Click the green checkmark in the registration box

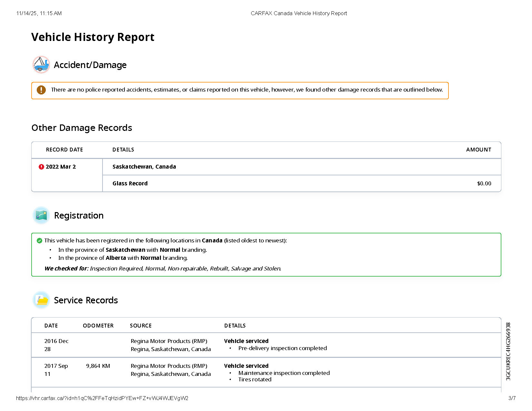pyautogui.click(x=40, y=240)
